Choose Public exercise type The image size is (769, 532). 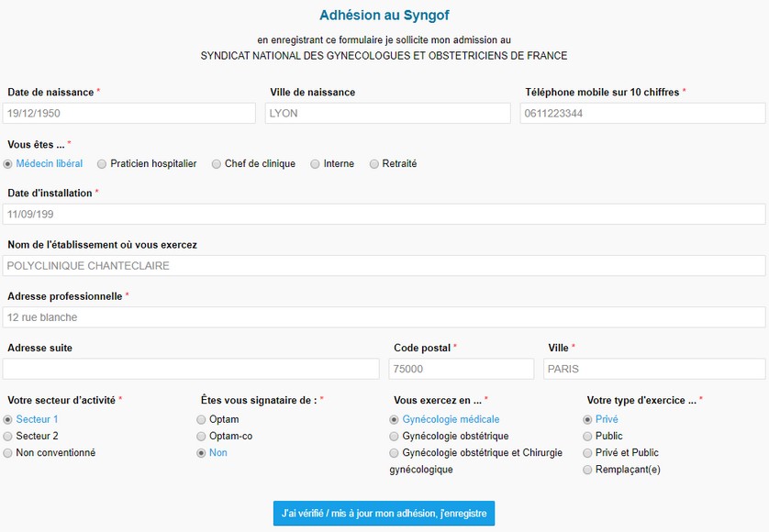[587, 437]
